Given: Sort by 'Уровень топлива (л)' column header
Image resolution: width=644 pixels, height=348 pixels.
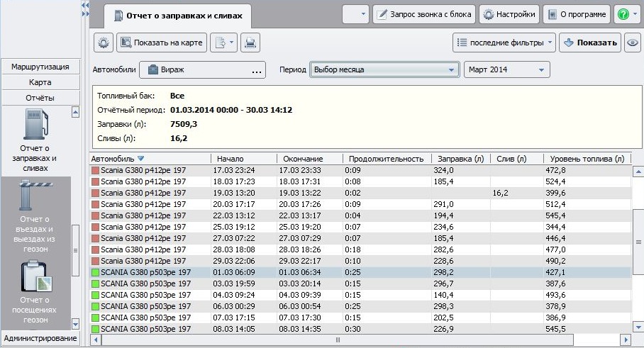Looking at the screenshot, I should tap(587, 159).
